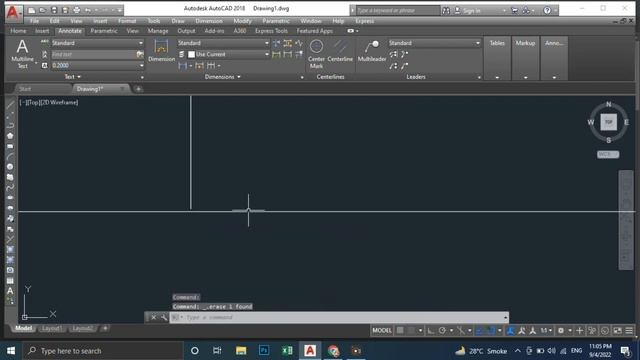Select the Multiline Text tool

pos(22,54)
